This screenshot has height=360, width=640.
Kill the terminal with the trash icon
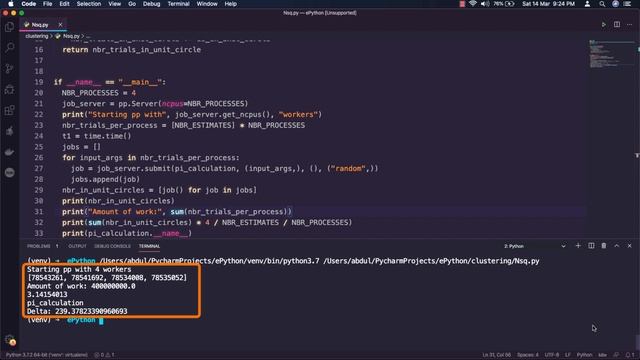click(604, 246)
